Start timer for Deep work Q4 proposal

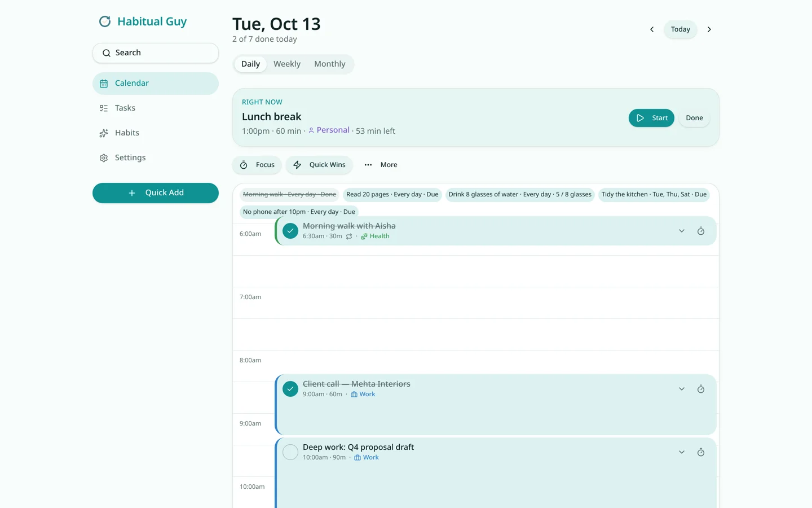(701, 452)
